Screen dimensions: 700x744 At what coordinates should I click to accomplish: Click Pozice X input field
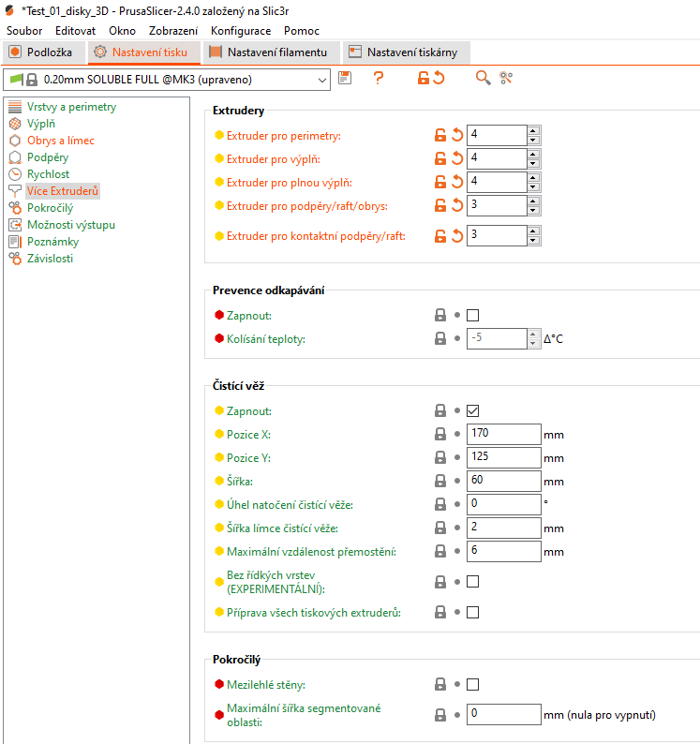click(x=503, y=434)
